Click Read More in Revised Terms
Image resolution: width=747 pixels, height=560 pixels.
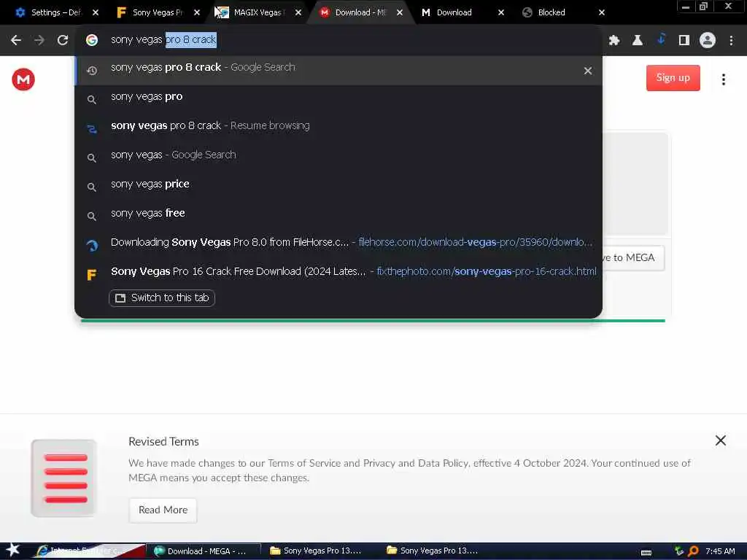163,510
